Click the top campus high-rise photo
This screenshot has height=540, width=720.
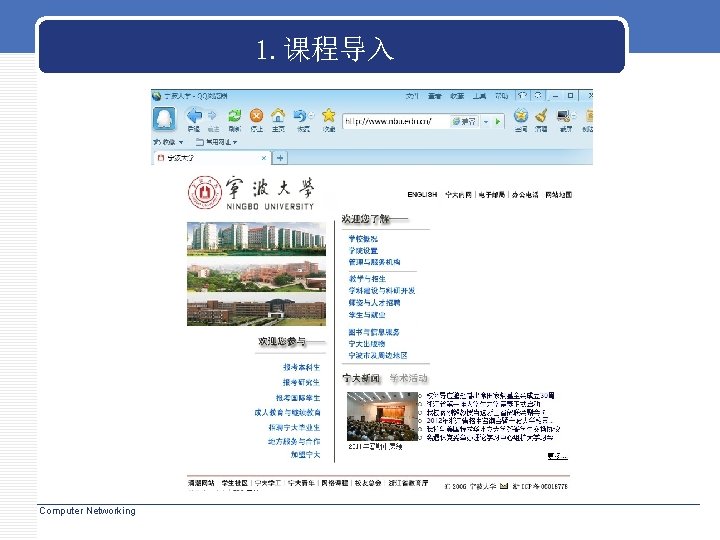point(256,239)
